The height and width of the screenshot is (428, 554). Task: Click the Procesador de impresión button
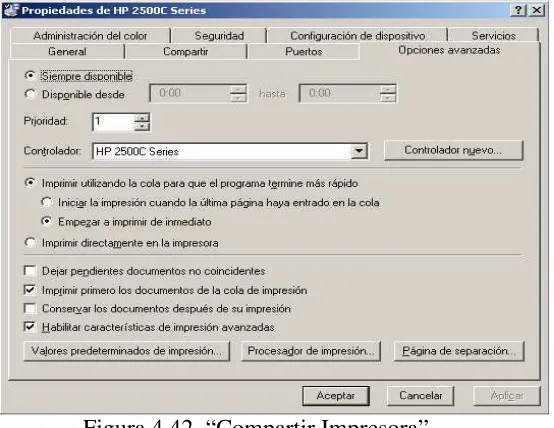click(311, 351)
